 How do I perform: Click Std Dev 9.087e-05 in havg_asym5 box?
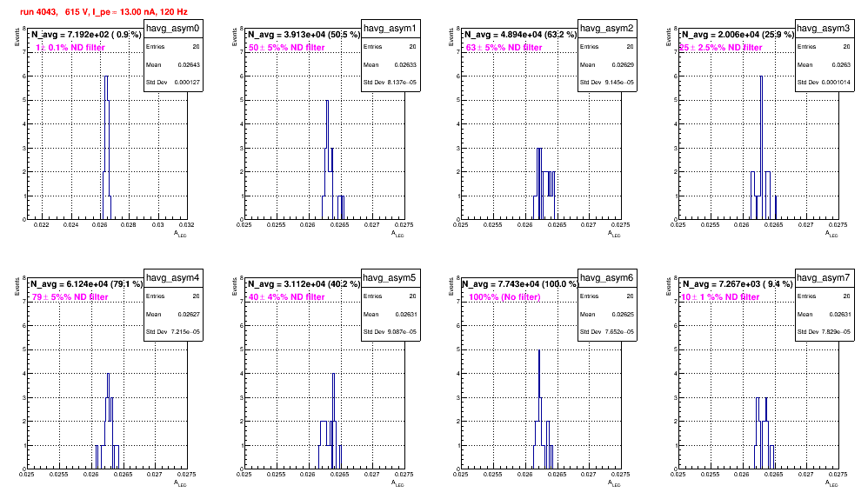[391, 332]
